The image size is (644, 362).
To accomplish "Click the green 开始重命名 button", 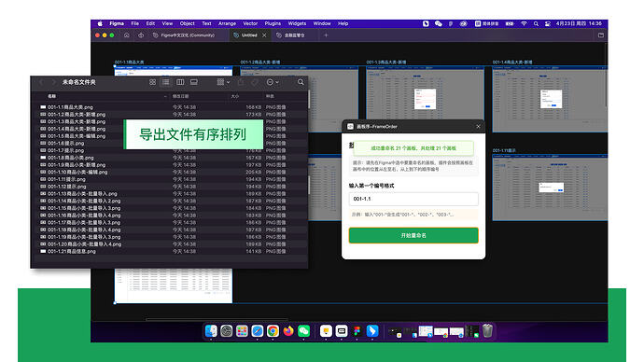I will 413,236.
